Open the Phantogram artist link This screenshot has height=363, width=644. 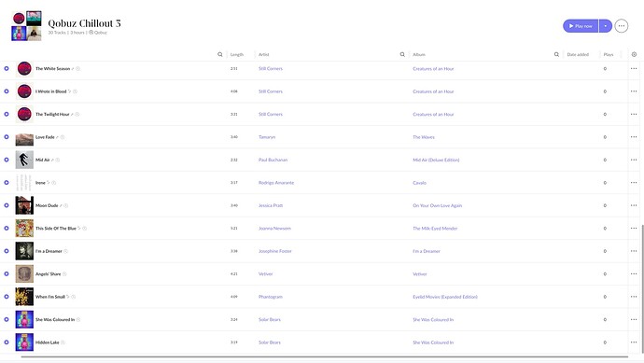(x=271, y=297)
